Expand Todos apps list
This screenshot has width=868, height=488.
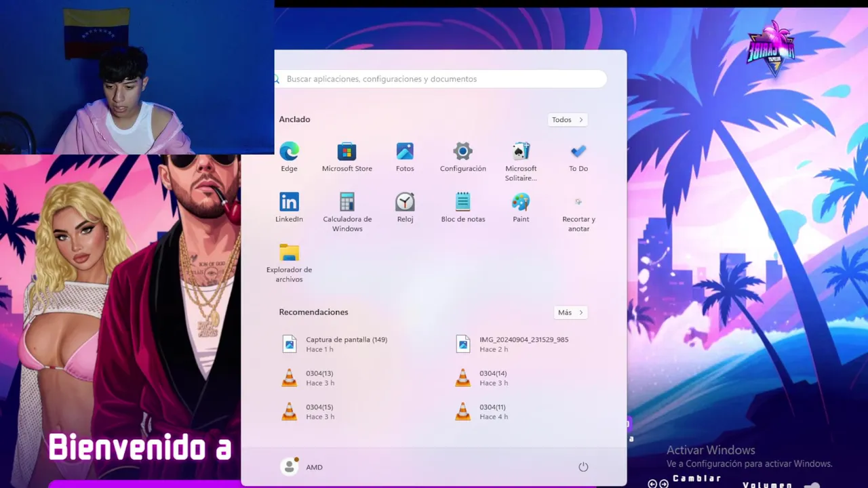pyautogui.click(x=568, y=120)
